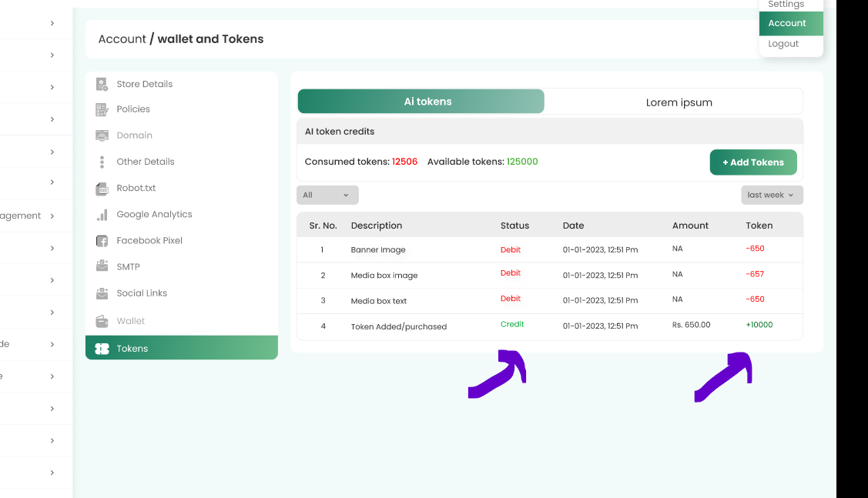Click the Store Details icon in sidebar
868x498 pixels.
(102, 84)
